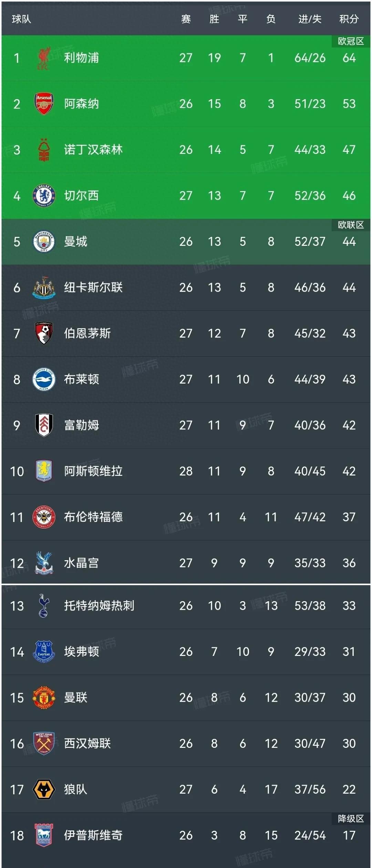Select the Nottingham Forest logo
Image resolution: width=372 pixels, height=868 pixels.
(44, 150)
